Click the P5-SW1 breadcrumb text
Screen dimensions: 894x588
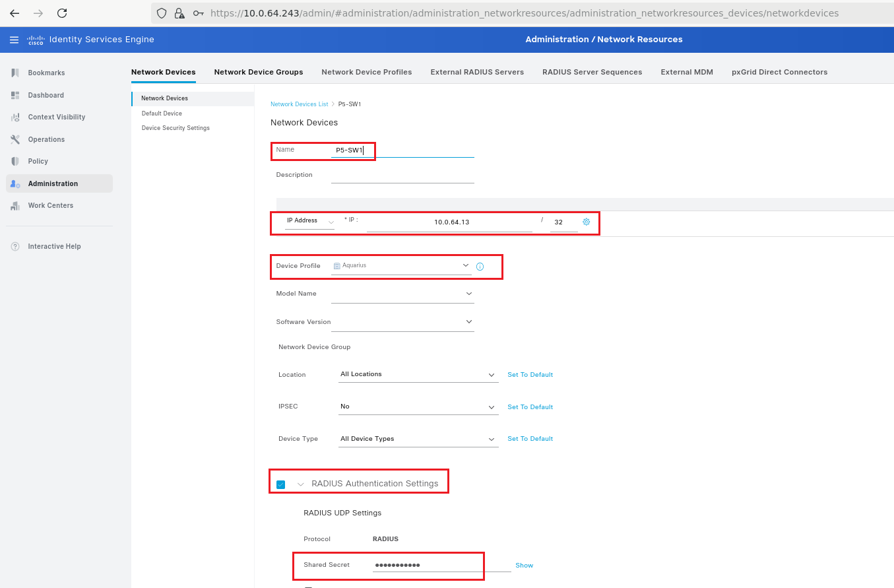[350, 104]
